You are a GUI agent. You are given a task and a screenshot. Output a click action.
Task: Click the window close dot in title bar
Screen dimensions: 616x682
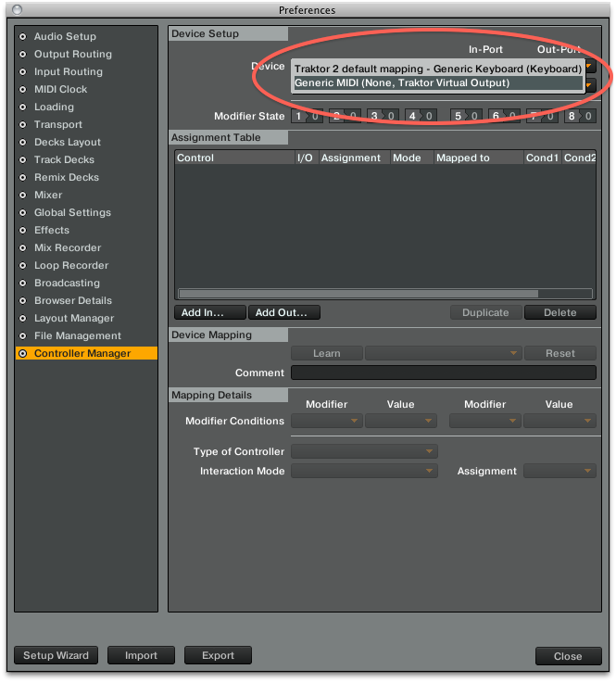(x=18, y=9)
